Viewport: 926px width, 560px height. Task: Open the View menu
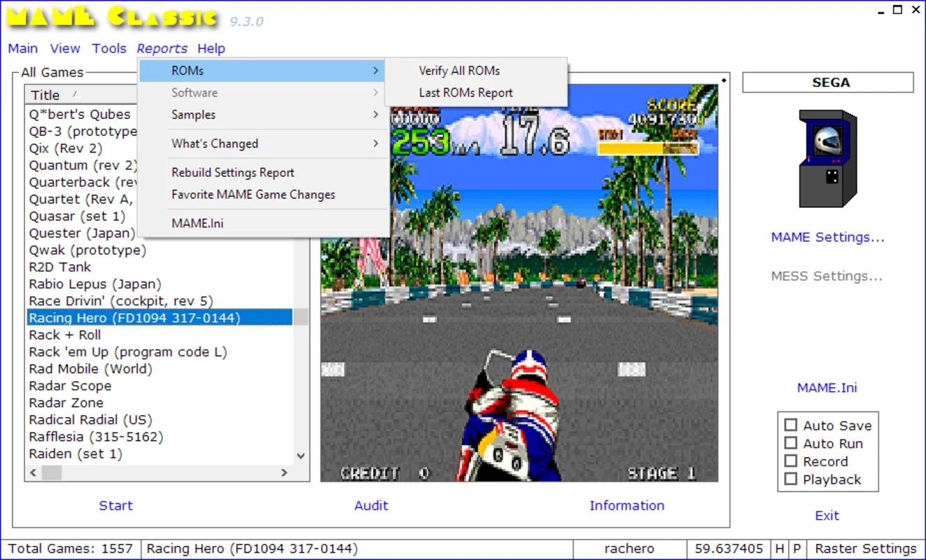click(x=65, y=48)
